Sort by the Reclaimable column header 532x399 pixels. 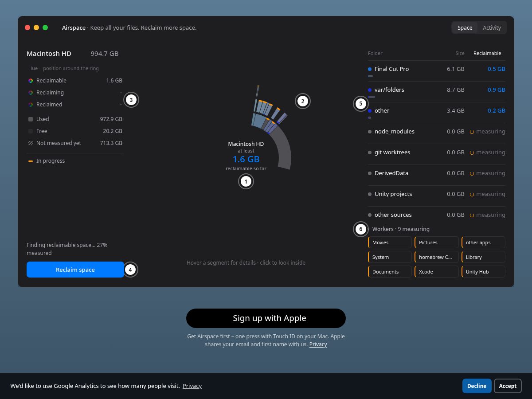coord(487,53)
